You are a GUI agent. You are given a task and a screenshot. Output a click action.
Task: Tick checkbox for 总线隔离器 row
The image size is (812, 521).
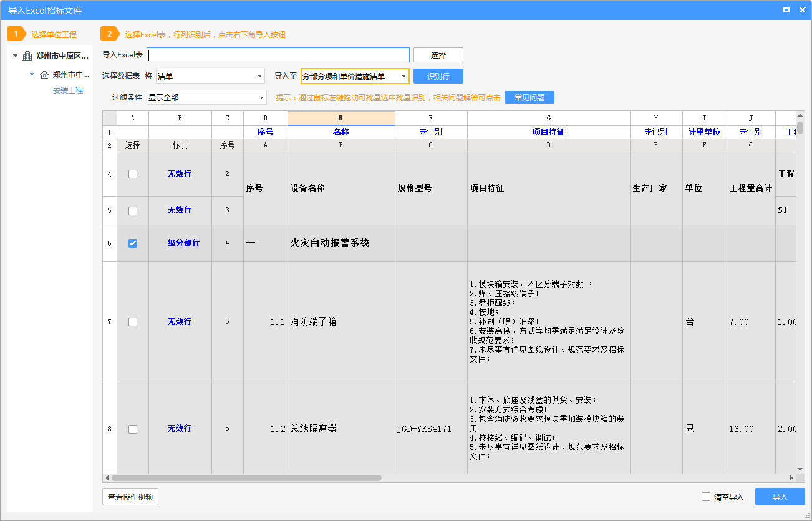click(x=133, y=429)
